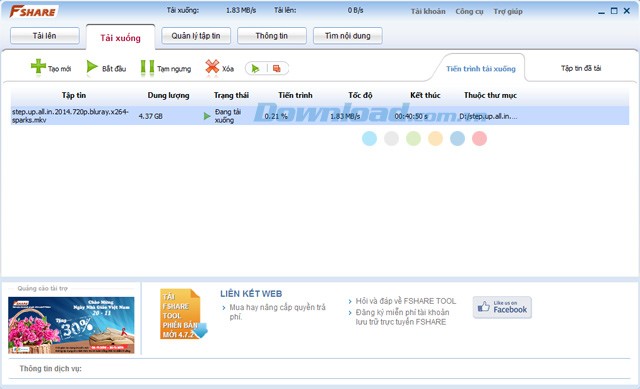Click the small green start-all icon in the pill
Image resolution: width=640 pixels, height=389 pixels.
[256, 69]
